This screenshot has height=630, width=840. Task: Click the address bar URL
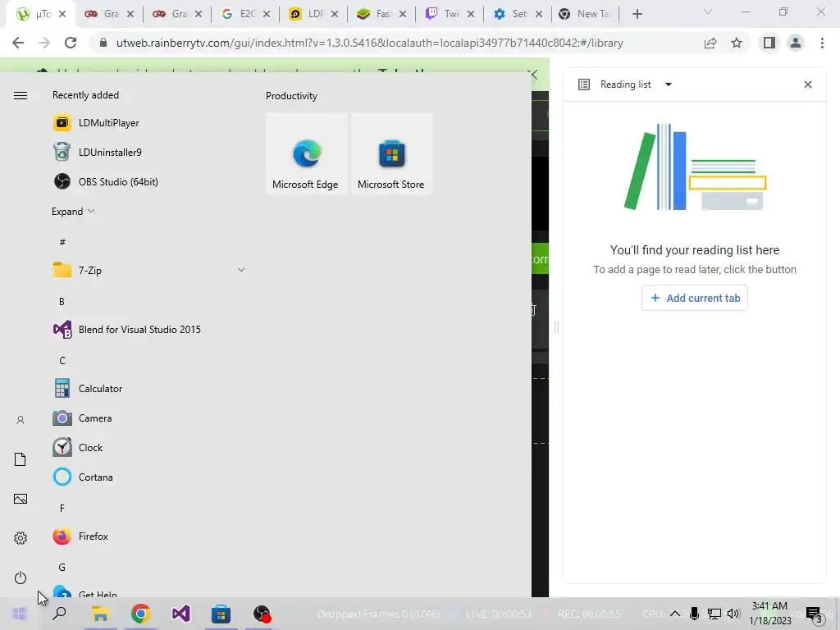(x=369, y=43)
